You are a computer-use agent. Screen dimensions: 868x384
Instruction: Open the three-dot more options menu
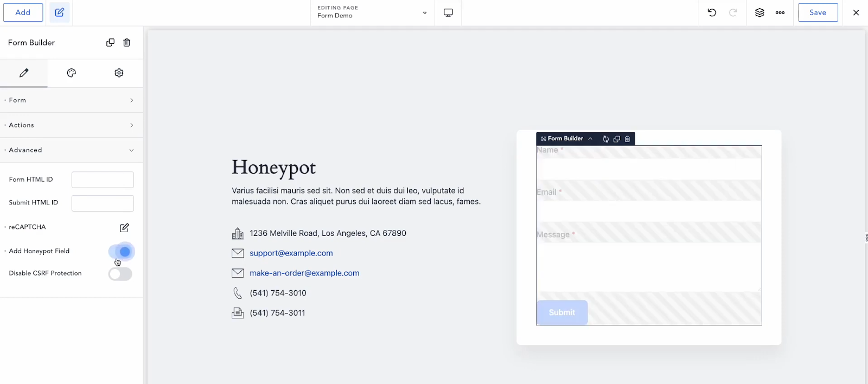click(780, 12)
